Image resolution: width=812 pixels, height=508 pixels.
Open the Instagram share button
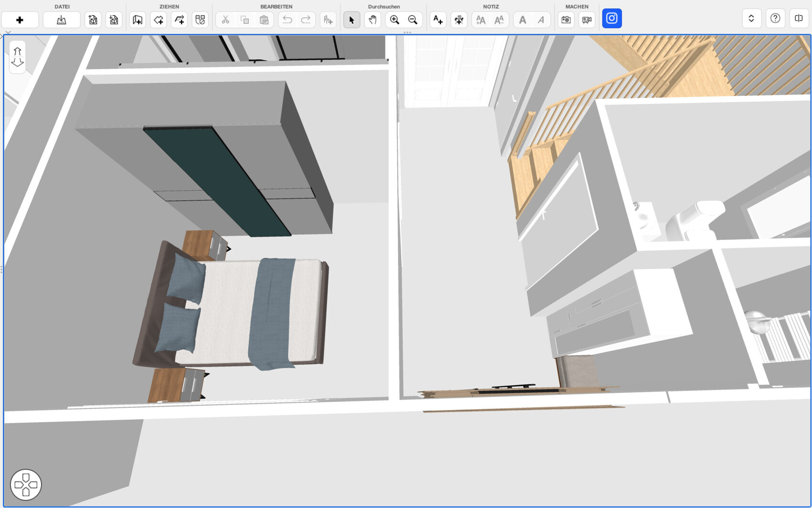point(612,19)
